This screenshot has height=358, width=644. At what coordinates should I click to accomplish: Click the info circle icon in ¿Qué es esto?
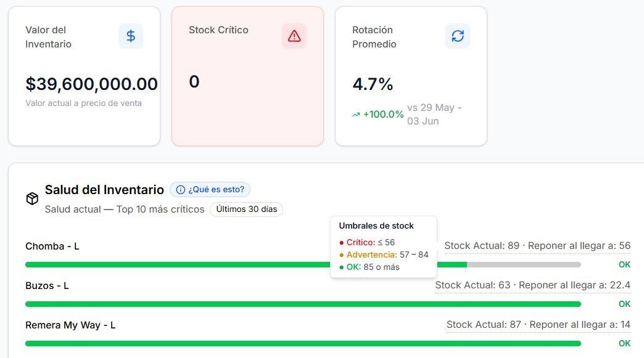[x=180, y=189]
